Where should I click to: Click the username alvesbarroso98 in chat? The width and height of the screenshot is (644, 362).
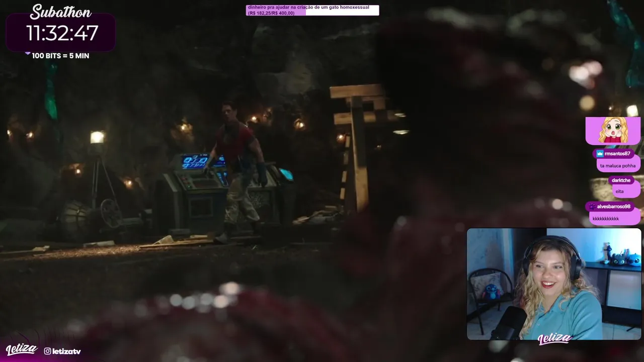pos(614,206)
